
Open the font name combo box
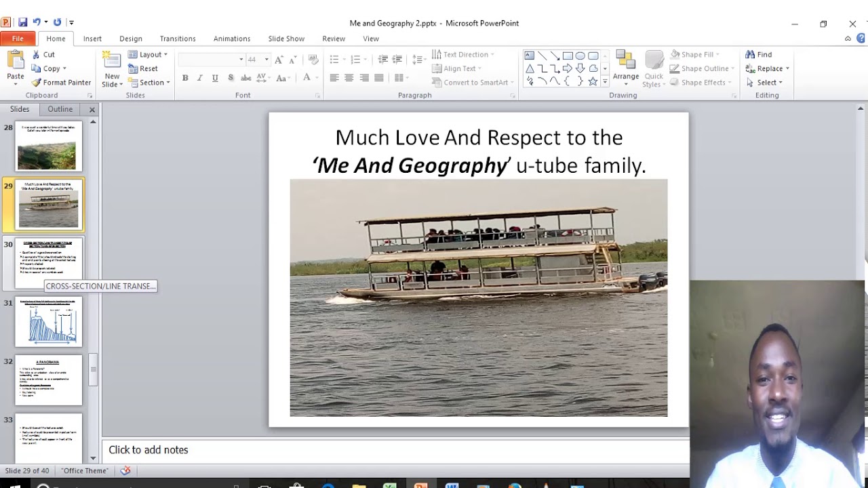[x=211, y=60]
